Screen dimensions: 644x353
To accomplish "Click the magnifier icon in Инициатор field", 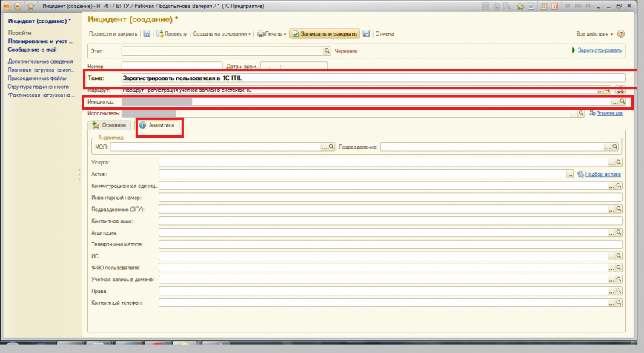I will point(623,101).
